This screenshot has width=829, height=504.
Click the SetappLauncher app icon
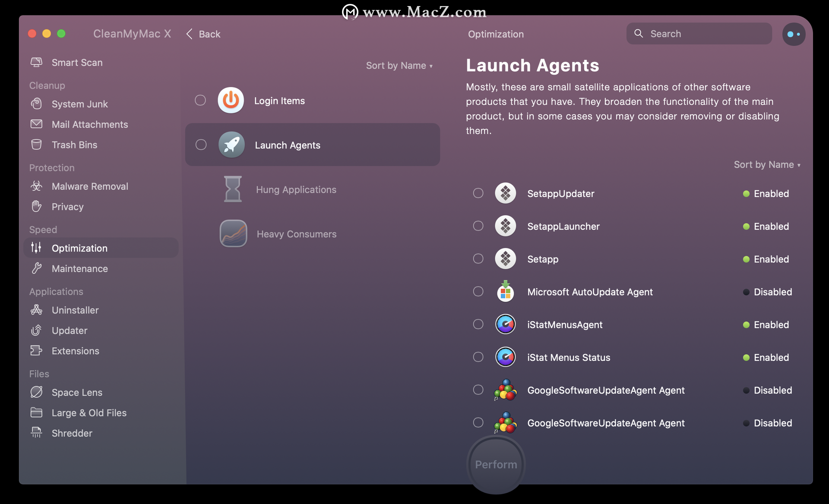click(x=506, y=226)
